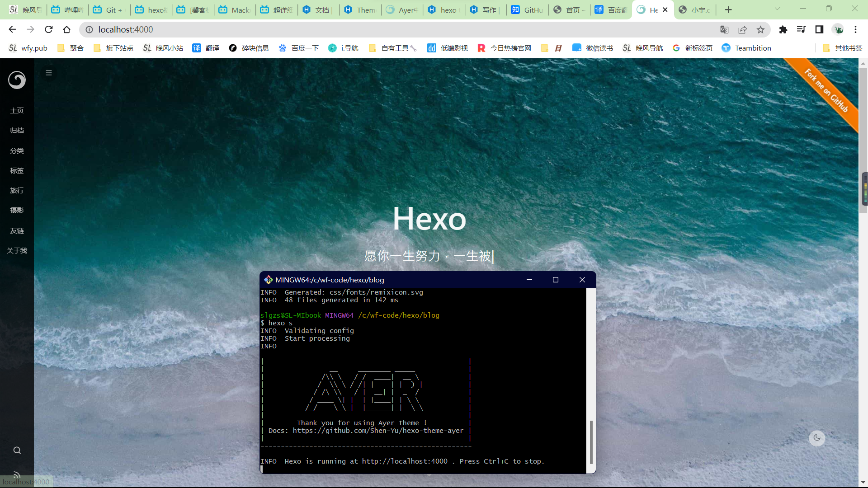This screenshot has height=488, width=868.
Task: Bookmark this page with star icon
Action: [761, 29]
